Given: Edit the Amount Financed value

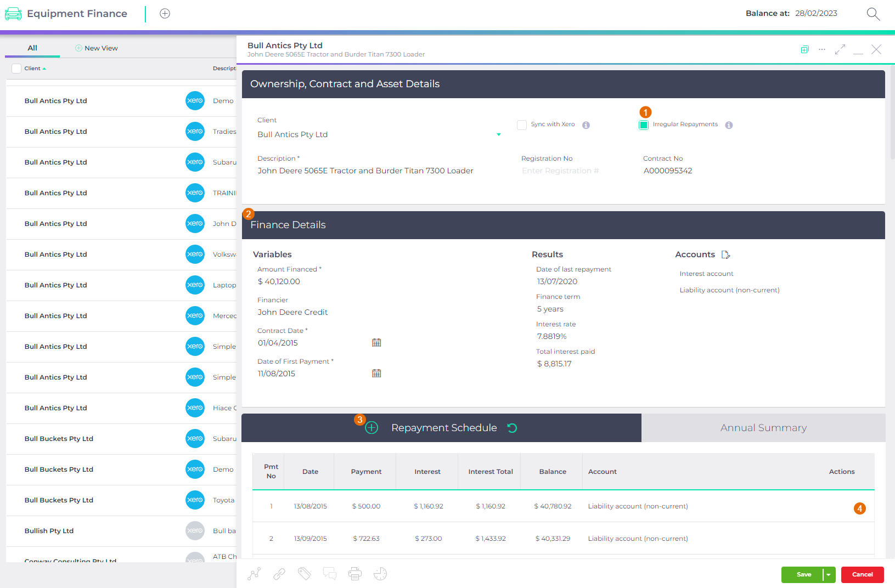Looking at the screenshot, I should click(279, 282).
